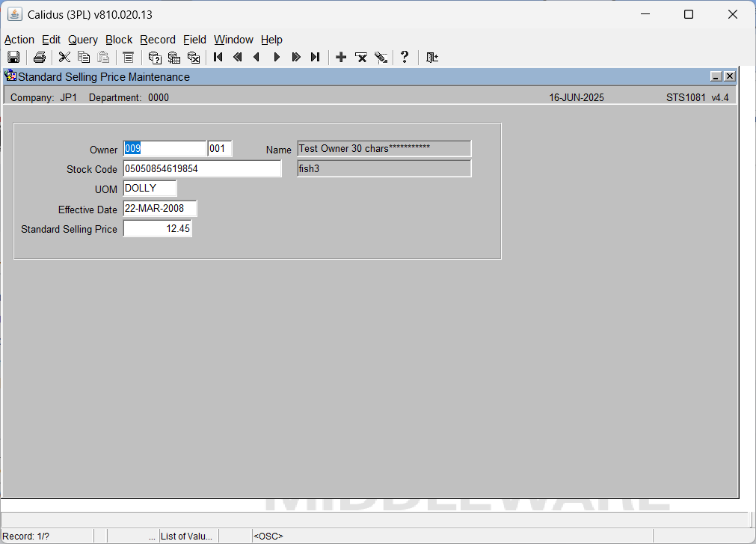The image size is (756, 544).
Task: Close the Standard Selling Price Maintenance window
Action: point(730,76)
